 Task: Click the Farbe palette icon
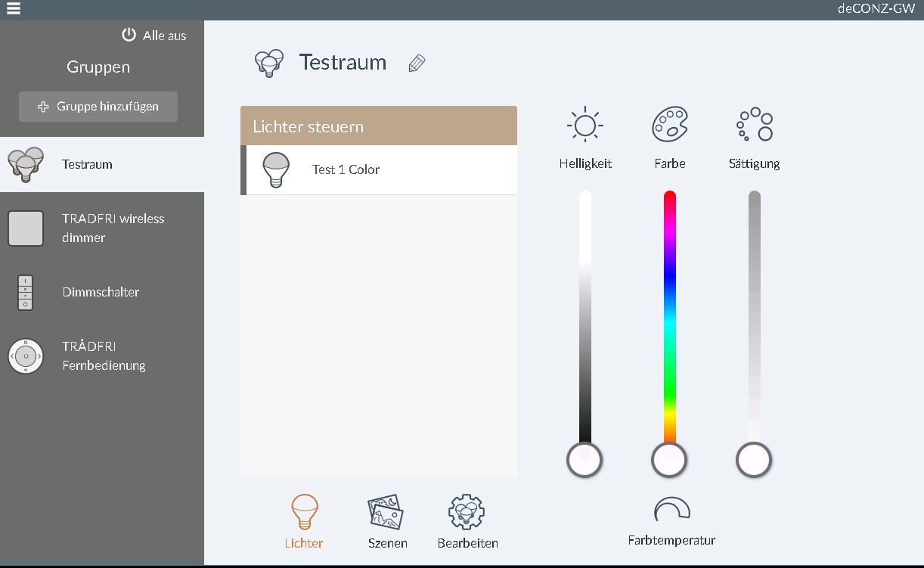pyautogui.click(x=669, y=125)
